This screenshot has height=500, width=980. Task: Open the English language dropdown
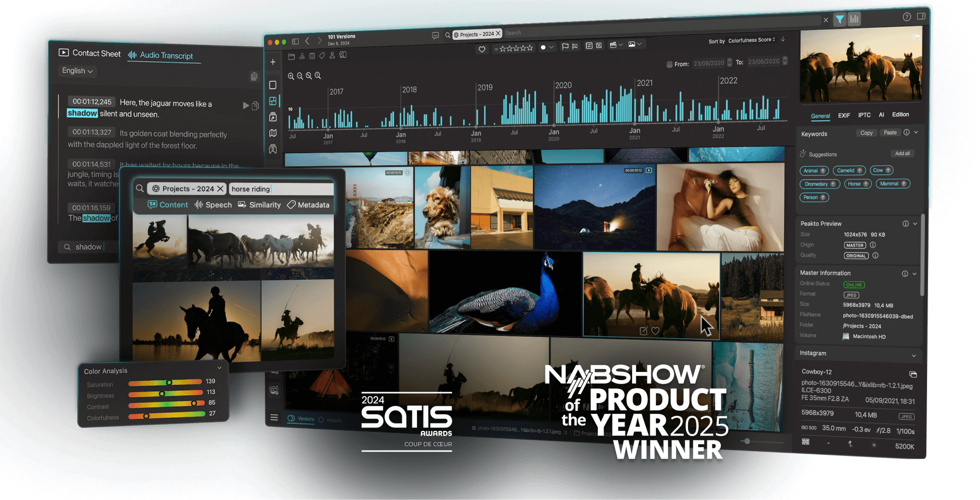point(78,71)
